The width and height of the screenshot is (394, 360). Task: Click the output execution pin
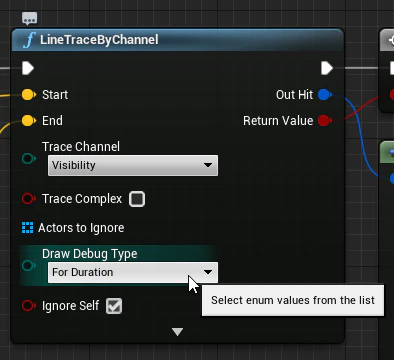click(327, 68)
